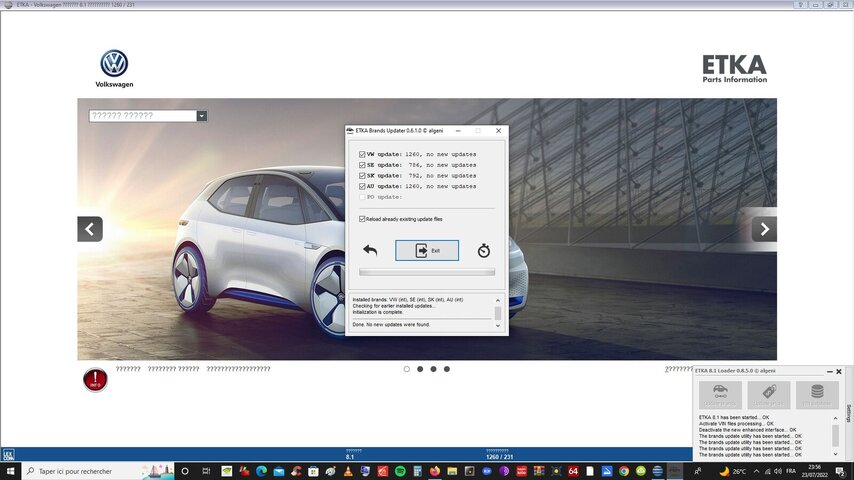854x480 pixels.
Task: Click 'ETKA 8.1 has been started... OK' log line
Action: tap(734, 417)
